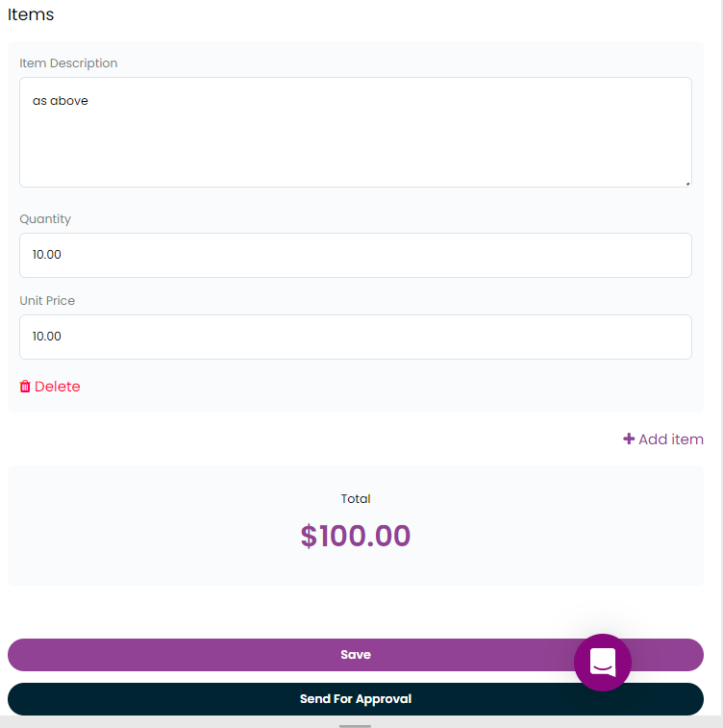Click the 10.00 value in Quantity
This screenshot has width=723, height=728.
pos(47,255)
